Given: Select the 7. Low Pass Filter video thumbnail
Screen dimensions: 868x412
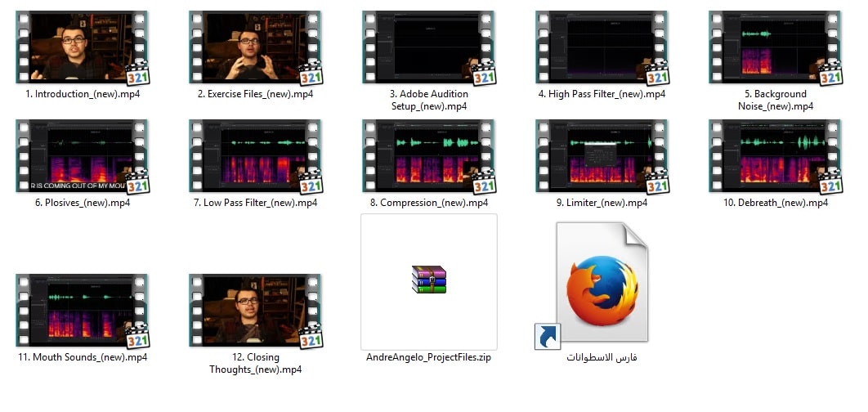Looking at the screenshot, I should (x=255, y=155).
